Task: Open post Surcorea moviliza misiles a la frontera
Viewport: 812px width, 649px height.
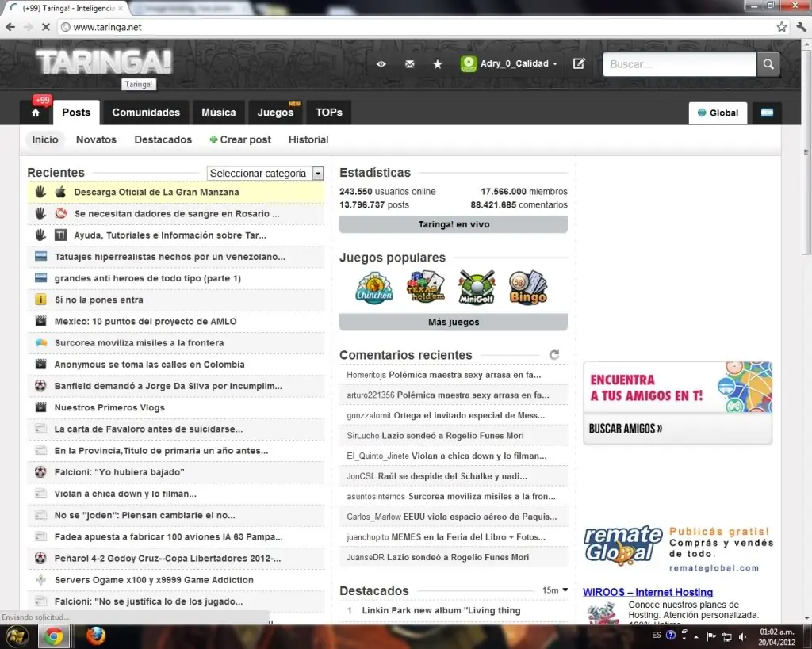Action: (x=140, y=343)
